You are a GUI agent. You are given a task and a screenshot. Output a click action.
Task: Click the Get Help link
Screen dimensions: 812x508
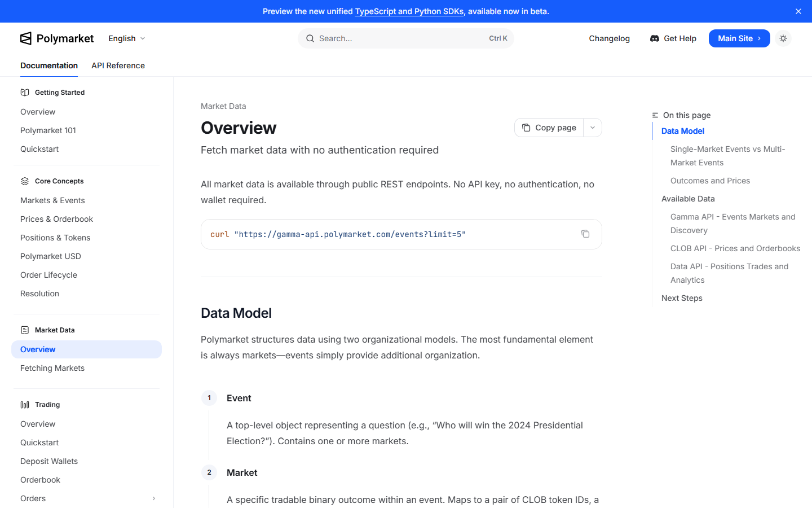pos(673,38)
